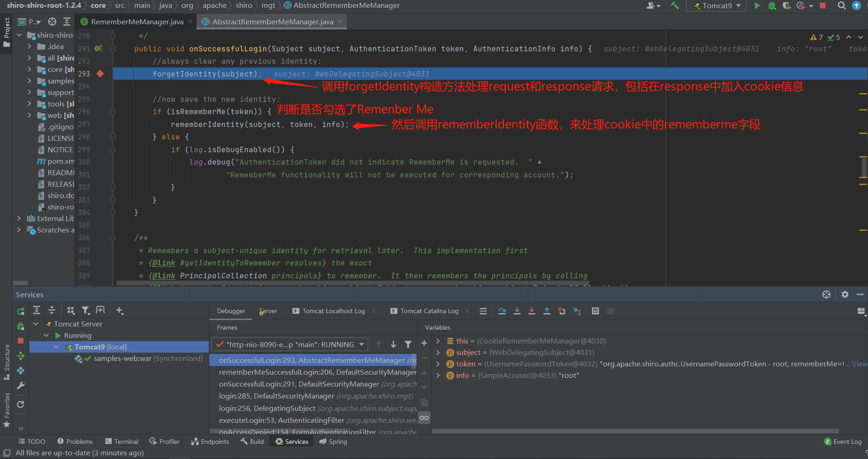Viewport: 868px width, 459px height.
Task: Open the Event Log button
Action: pyautogui.click(x=843, y=441)
